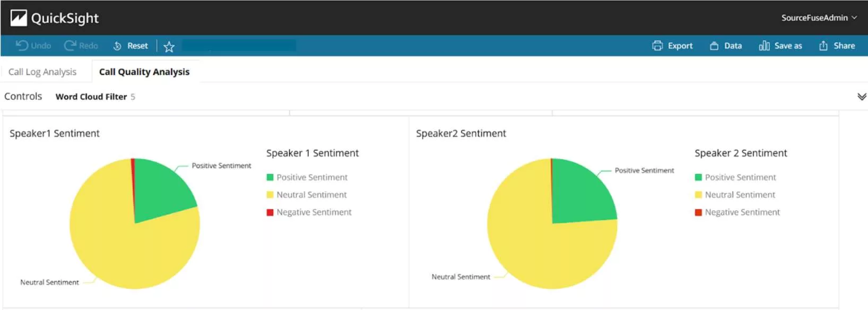The image size is (868, 310).
Task: Click the red Negative Sentiment swatch, Speaker 2
Action: [698, 212]
